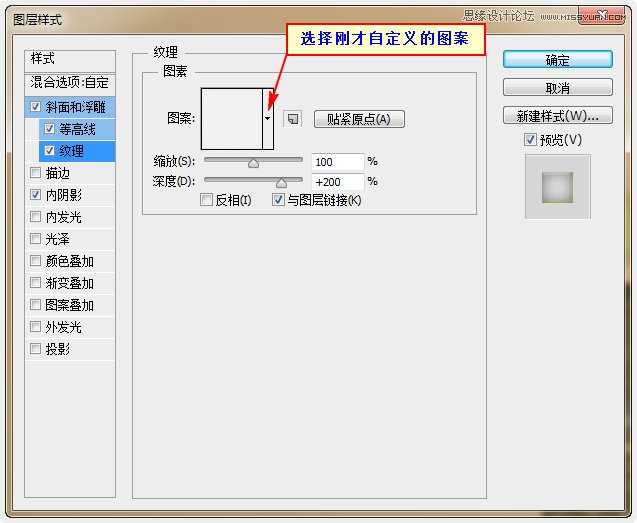Open the 斜面和浮雕 settings item
Image resolution: width=637 pixels, height=523 pixels.
[76, 107]
